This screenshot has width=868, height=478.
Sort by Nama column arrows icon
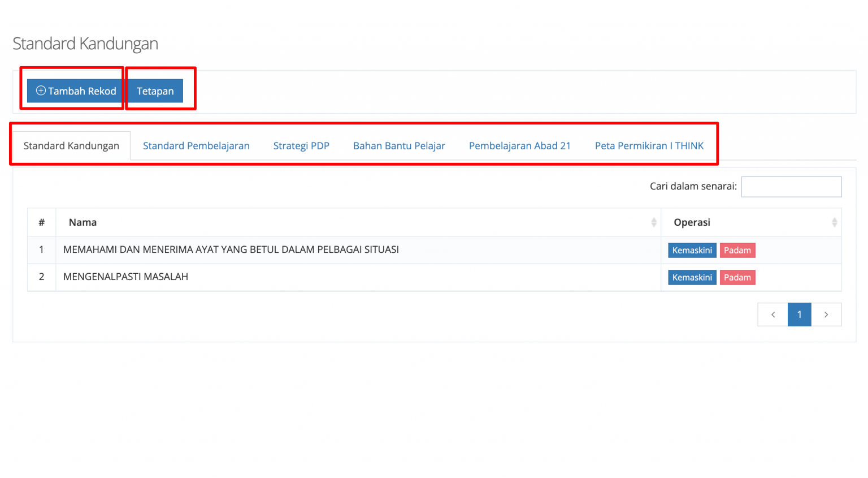[654, 222]
